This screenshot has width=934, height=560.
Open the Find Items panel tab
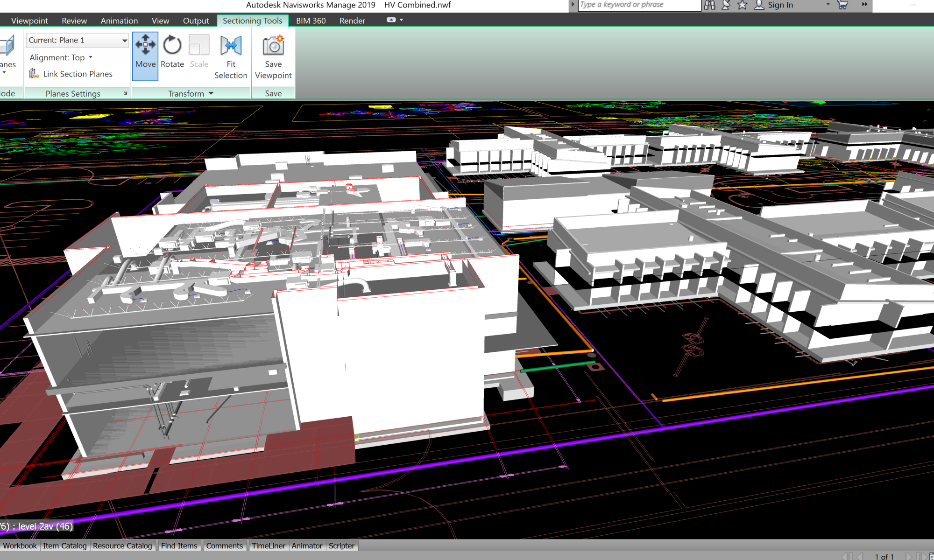tap(179, 546)
